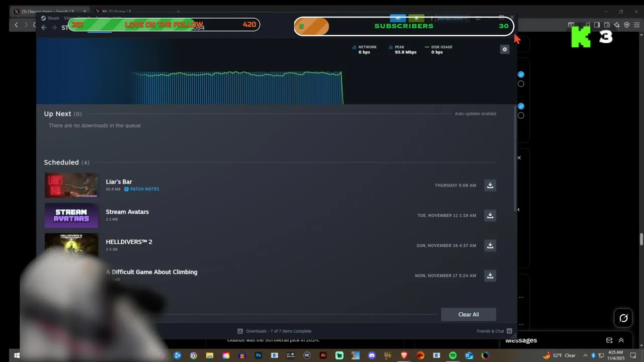Open Downloads 7 of 7 Items Complete status
Screen dimensions: 644x362
274,331
